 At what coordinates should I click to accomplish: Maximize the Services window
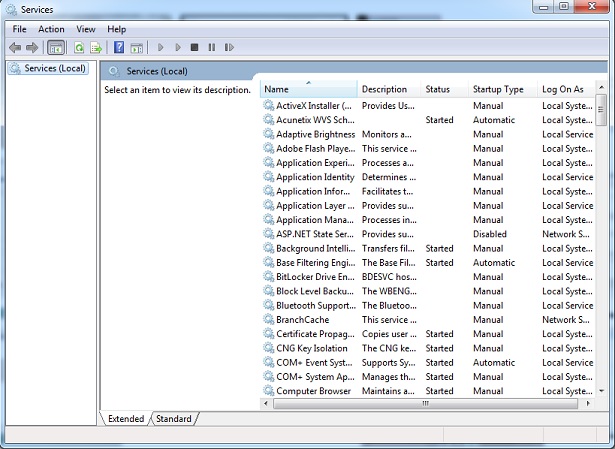[564, 6]
